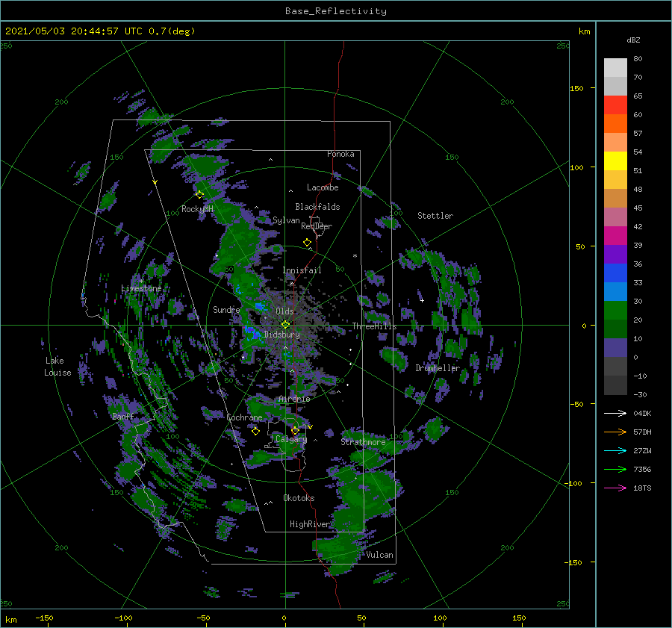Select the purple 36-39 dBZ color swatch

(x=615, y=255)
